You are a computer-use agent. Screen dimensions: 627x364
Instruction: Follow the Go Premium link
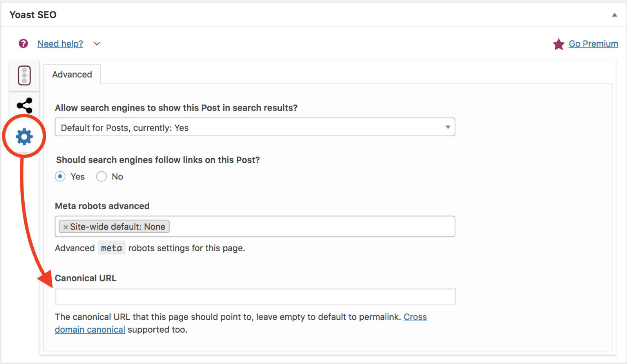(593, 44)
